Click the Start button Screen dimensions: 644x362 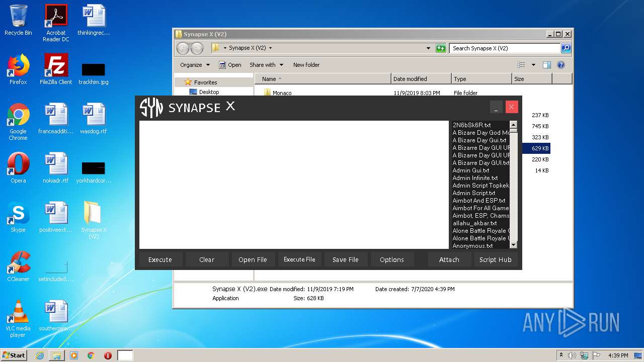click(14, 355)
